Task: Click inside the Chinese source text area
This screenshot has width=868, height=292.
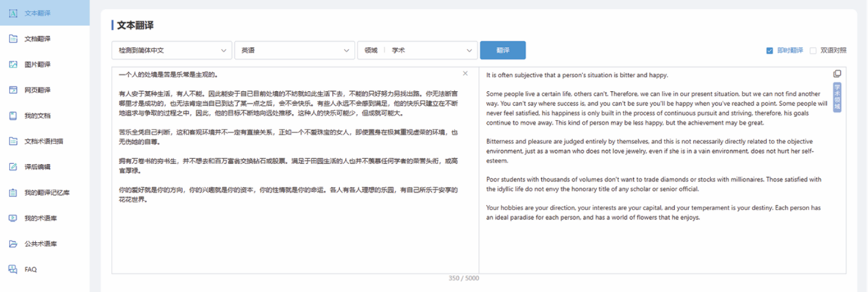Action: click(x=295, y=170)
